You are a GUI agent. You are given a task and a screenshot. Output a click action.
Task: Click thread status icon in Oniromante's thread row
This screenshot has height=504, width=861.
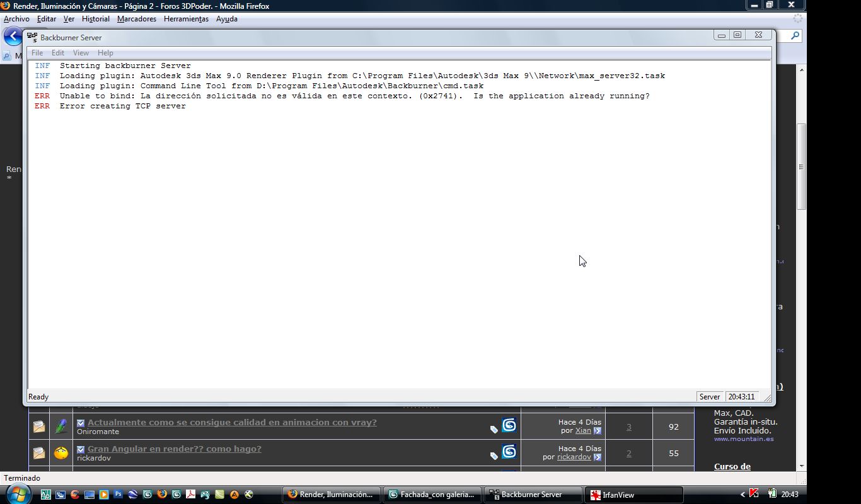coord(39,427)
